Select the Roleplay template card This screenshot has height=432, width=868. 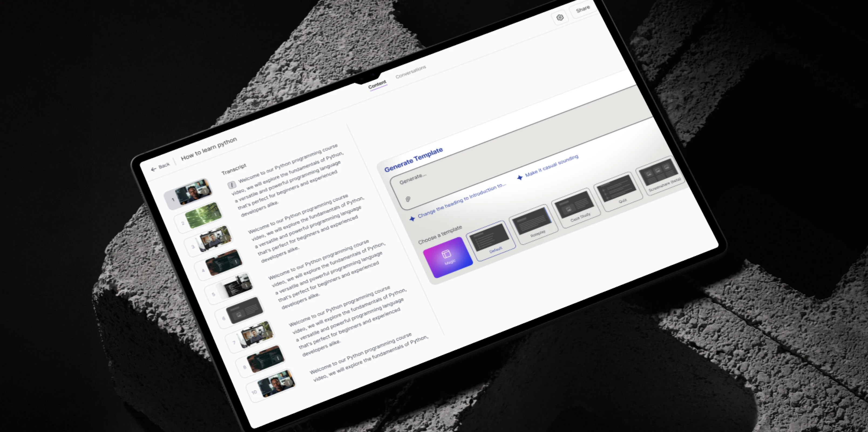click(x=534, y=224)
